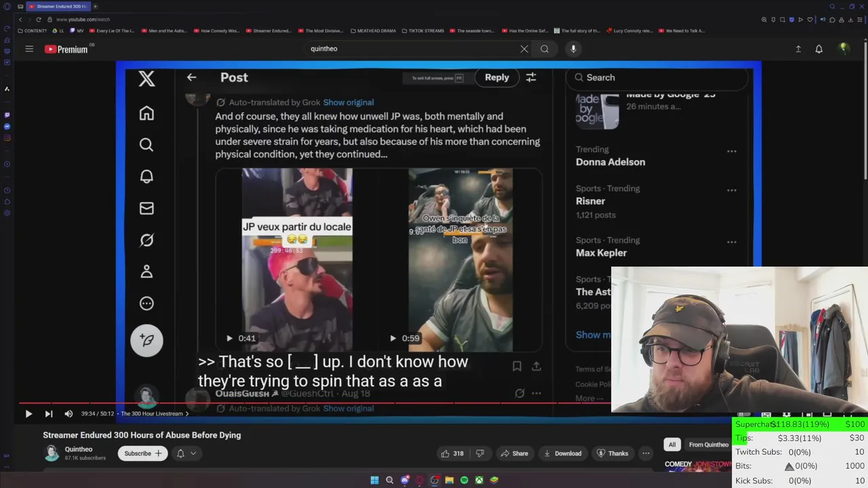
Task: Open the X logo in the video
Action: [x=146, y=78]
